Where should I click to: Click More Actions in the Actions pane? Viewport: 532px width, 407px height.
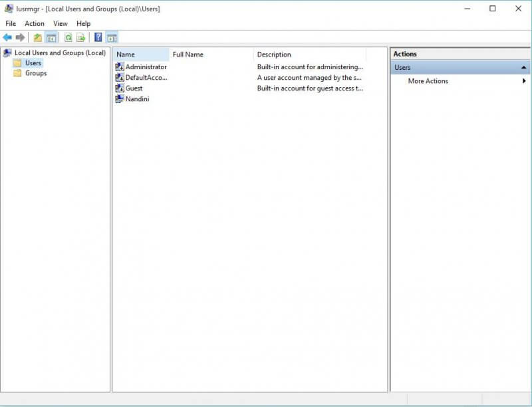tap(428, 81)
